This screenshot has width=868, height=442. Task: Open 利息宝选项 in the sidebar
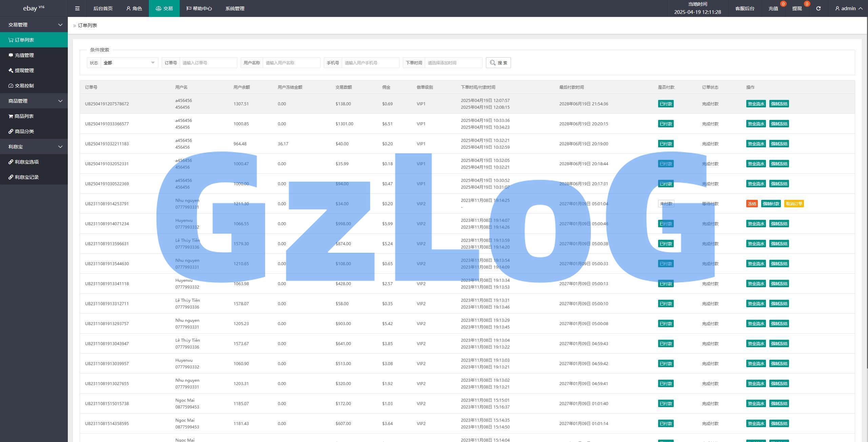(x=26, y=162)
